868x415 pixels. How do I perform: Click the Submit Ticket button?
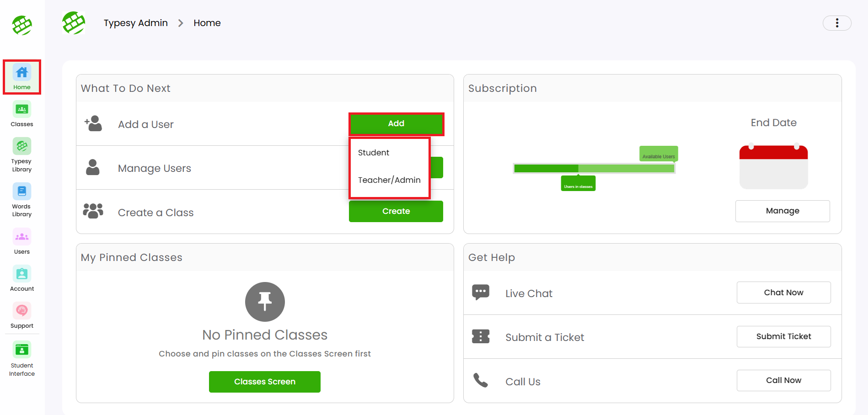click(x=783, y=336)
